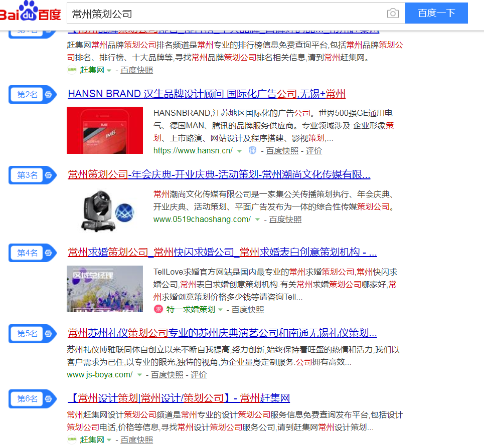The image size is (484, 448).
Task: Expand dropdown arrow next to hansn.cn URL
Action: [x=239, y=151]
